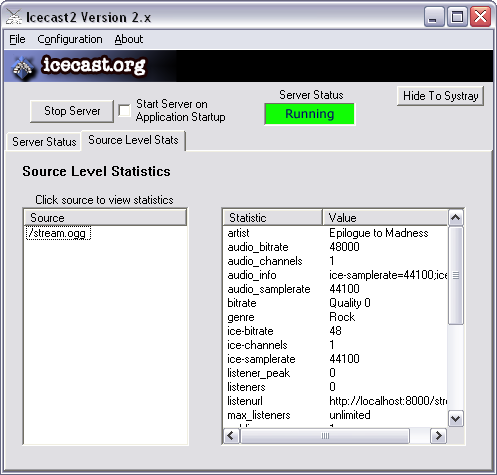Select the listener_peak row
Viewport: 497px width, 475px height.
click(335, 373)
